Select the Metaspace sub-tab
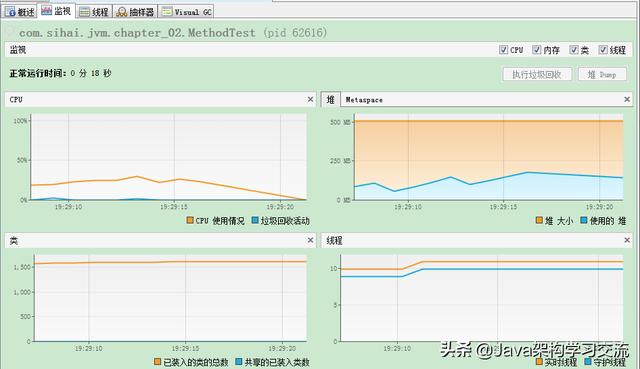Screen dimensions: 640x369 tap(364, 100)
